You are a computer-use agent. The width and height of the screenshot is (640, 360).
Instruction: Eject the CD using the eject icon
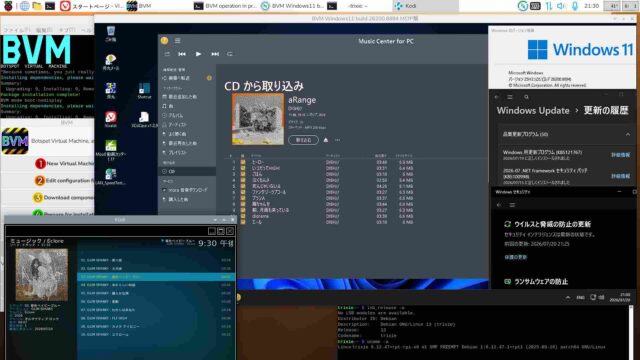(x=326, y=140)
